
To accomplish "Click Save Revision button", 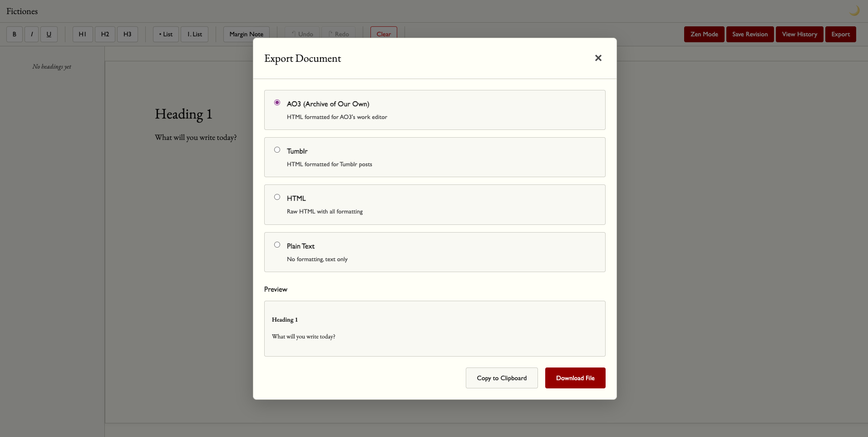I will tap(750, 34).
